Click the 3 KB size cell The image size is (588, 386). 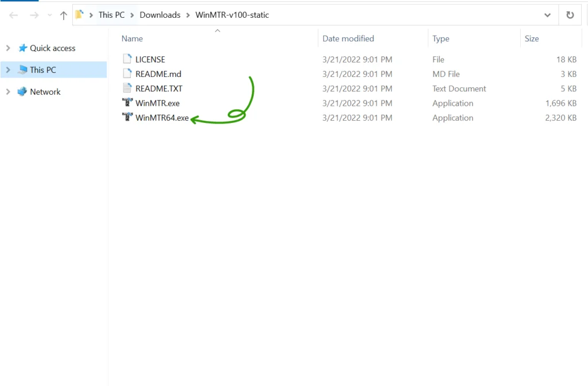[x=568, y=74]
